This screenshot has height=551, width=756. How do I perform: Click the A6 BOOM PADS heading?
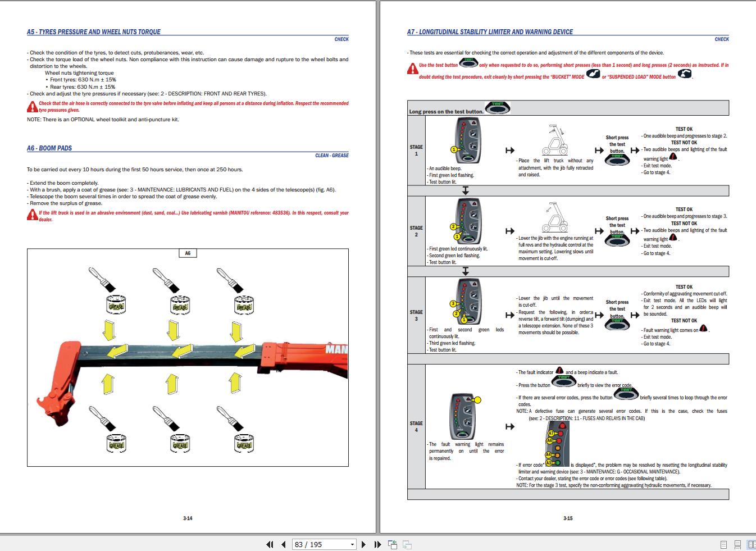49,148
